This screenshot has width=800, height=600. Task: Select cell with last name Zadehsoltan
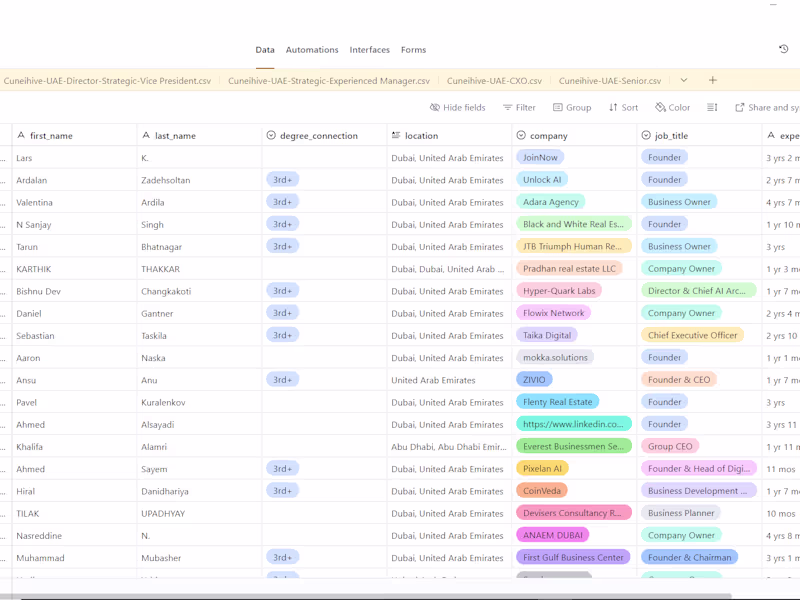pos(199,180)
